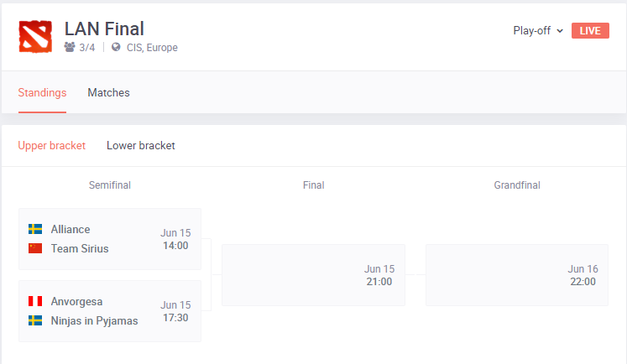Select the Standings tab
The width and height of the screenshot is (627, 364).
[42, 93]
